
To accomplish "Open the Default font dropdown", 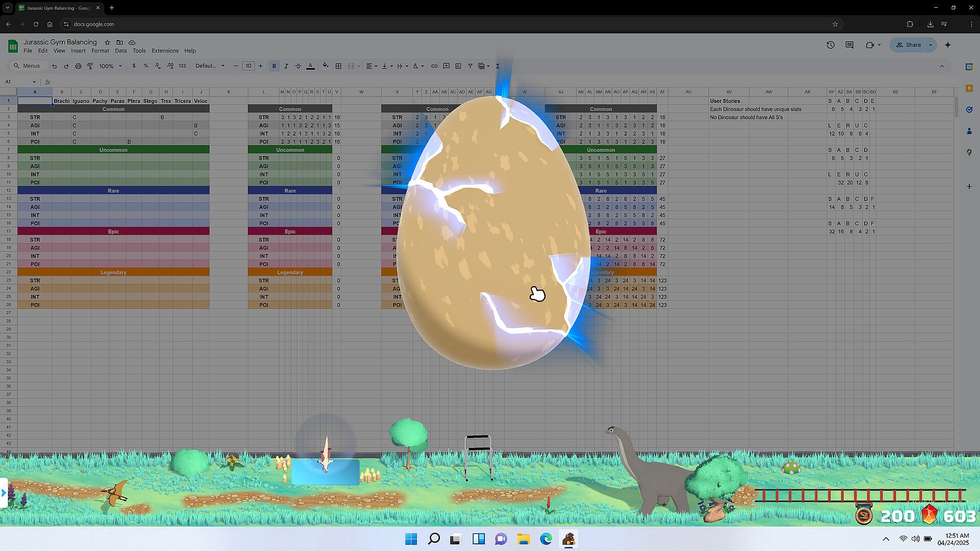I will pyautogui.click(x=210, y=66).
